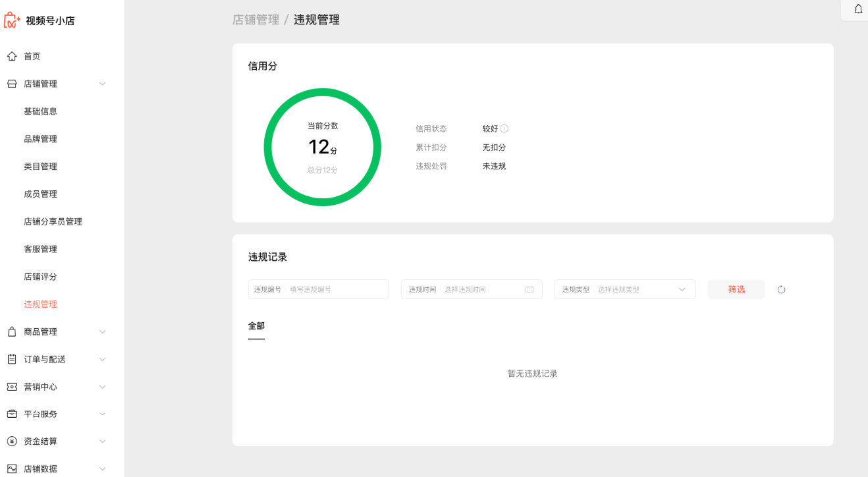Click the refresh icon next to 筛选
Viewport: 868px width, 477px height.
[x=782, y=290]
